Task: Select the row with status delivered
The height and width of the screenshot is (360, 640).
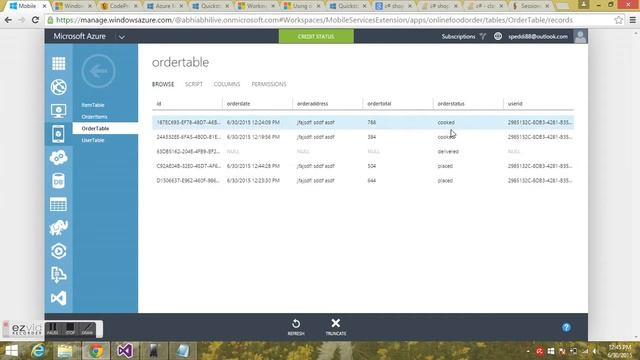Action: tap(363, 151)
